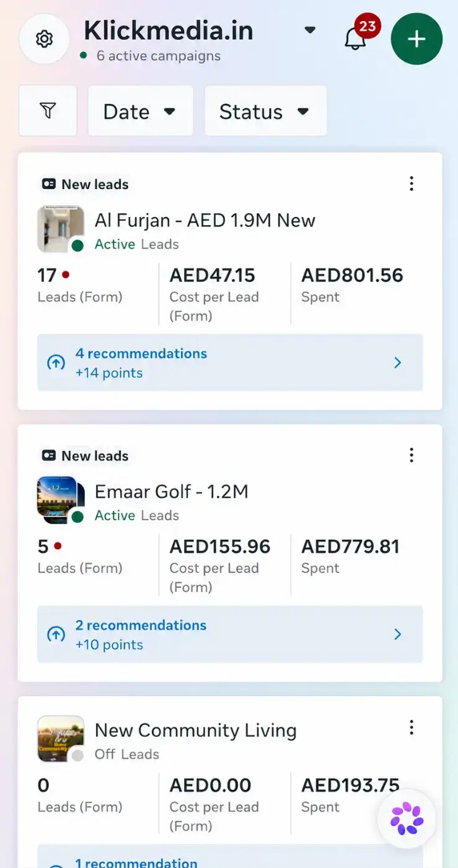This screenshot has width=458, height=868.
Task: Open Emaar Golf - 1.2M campaign title
Action: 172,492
